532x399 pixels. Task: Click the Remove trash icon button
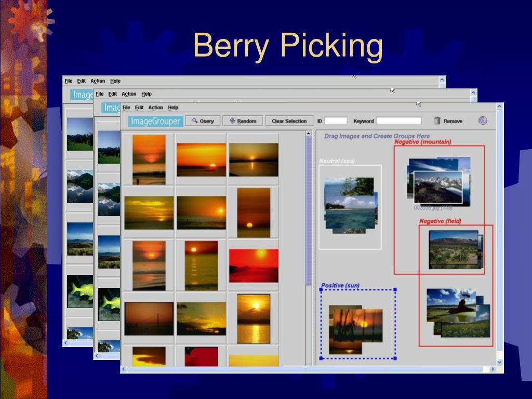tap(448, 121)
